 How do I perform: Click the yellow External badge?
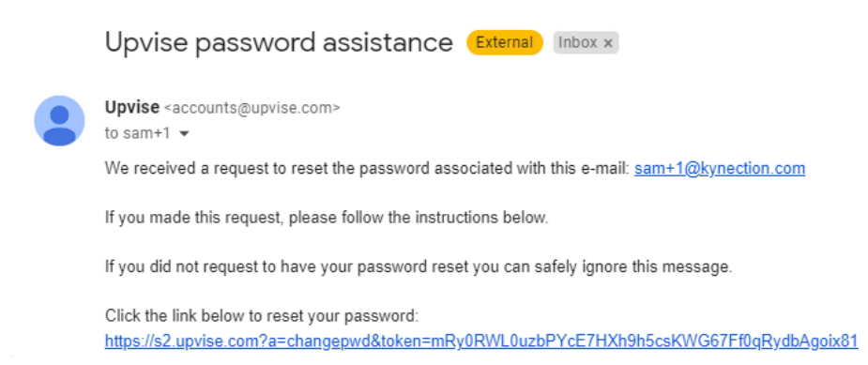[504, 42]
